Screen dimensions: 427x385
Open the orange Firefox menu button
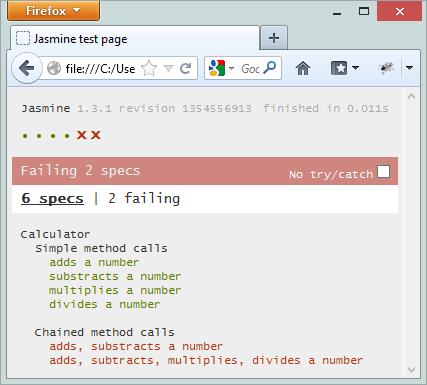(x=53, y=11)
